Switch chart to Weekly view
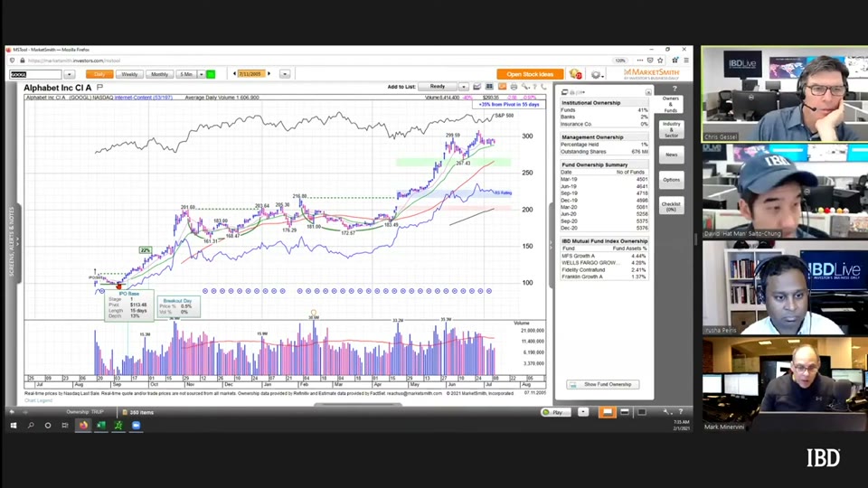 click(x=129, y=74)
